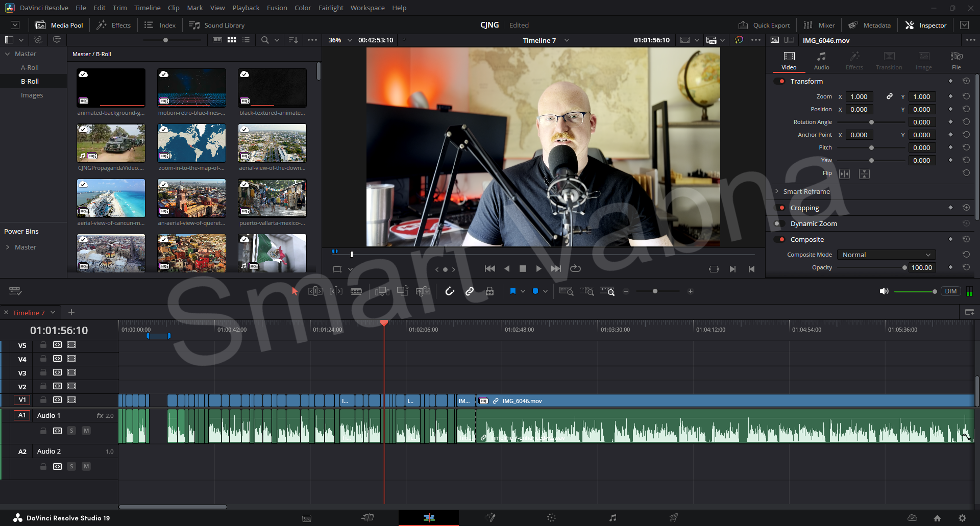Play the timeline in reverse
This screenshot has width=980, height=526.
[x=507, y=268]
